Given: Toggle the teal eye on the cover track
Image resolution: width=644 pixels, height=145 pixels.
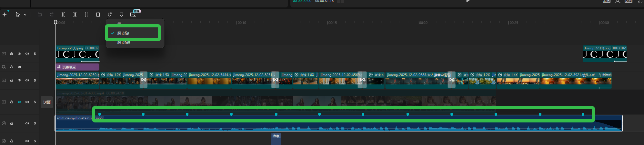Looking at the screenshot, I should (19, 102).
